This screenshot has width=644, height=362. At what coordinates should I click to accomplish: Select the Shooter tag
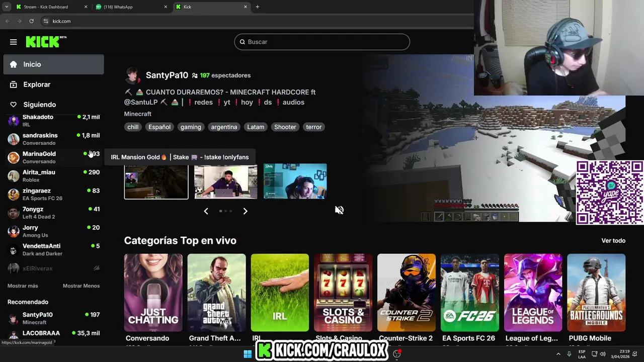pos(285,127)
